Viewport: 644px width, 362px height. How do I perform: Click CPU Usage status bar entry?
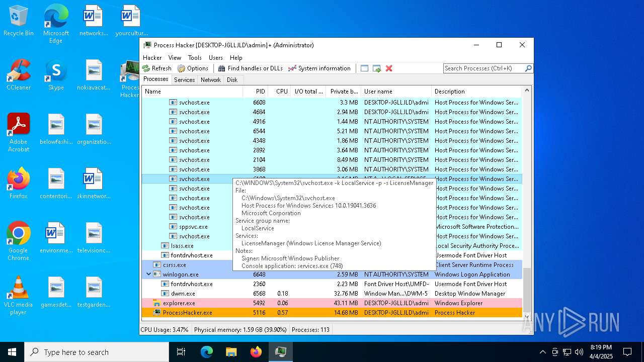coord(165,330)
